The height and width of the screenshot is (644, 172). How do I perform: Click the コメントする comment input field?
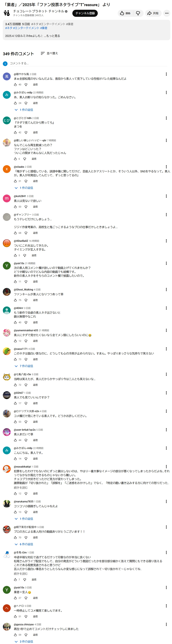(88, 63)
